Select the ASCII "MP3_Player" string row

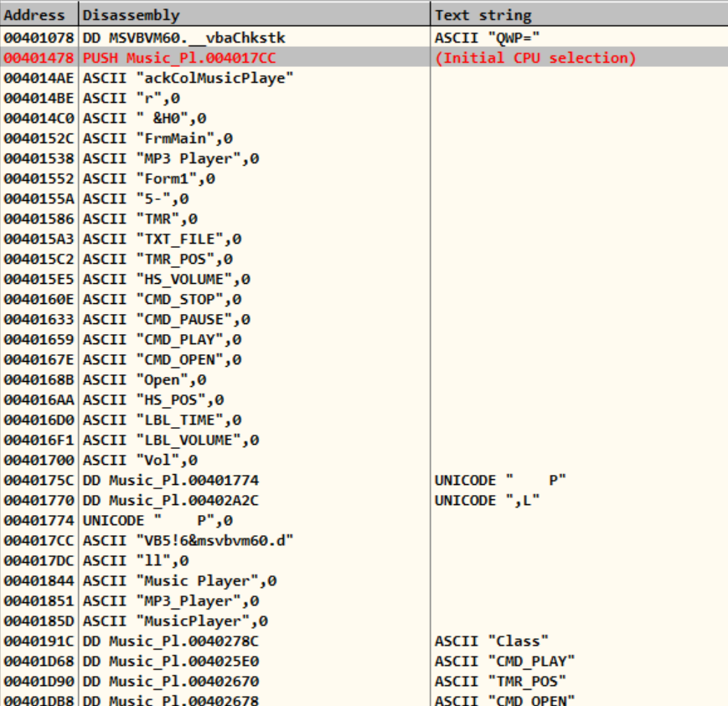click(x=364, y=600)
